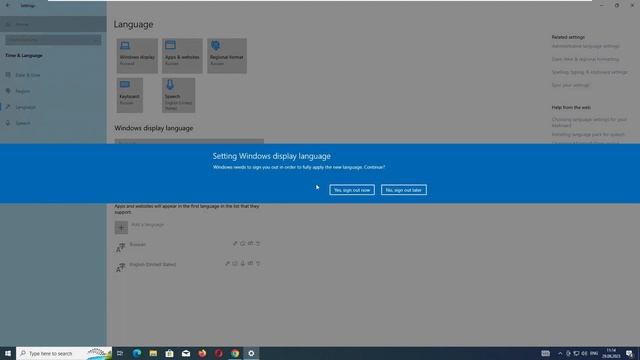This screenshot has height=360, width=640.
Task: Launch Microsoft Edge from the taskbar
Action: (137, 353)
